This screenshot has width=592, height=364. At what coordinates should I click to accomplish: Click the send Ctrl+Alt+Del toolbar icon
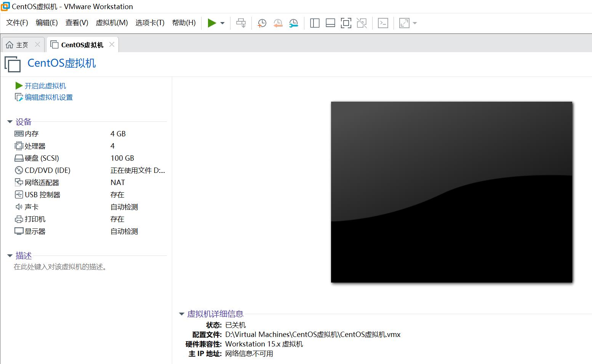pyautogui.click(x=241, y=23)
